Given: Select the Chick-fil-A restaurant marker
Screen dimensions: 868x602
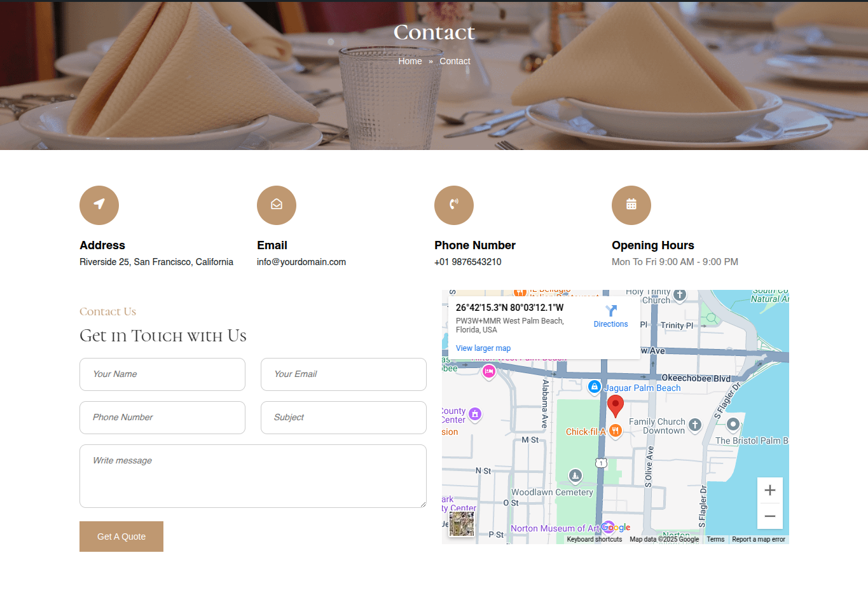Looking at the screenshot, I should [616, 430].
